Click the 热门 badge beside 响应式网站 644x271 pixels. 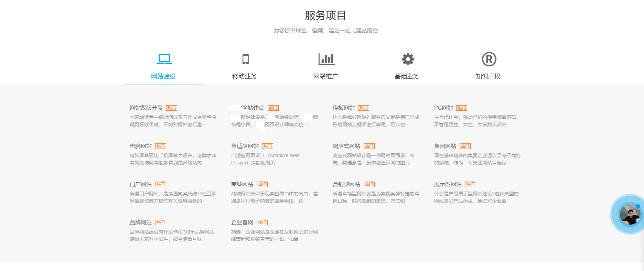(369, 146)
